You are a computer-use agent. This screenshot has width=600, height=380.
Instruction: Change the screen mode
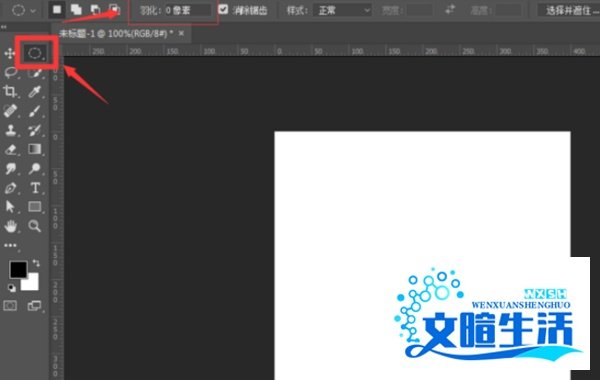coord(34,305)
